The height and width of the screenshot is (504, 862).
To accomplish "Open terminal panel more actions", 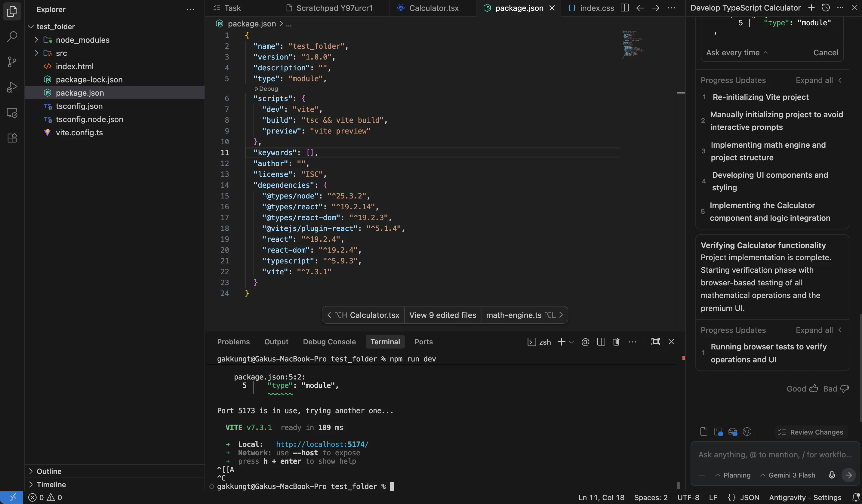I will (x=632, y=342).
